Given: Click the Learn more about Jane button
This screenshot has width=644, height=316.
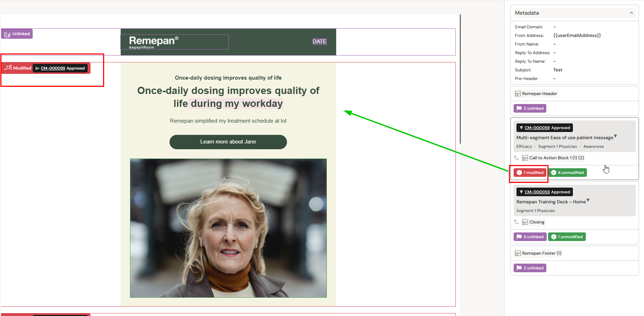Looking at the screenshot, I should click(x=228, y=142).
